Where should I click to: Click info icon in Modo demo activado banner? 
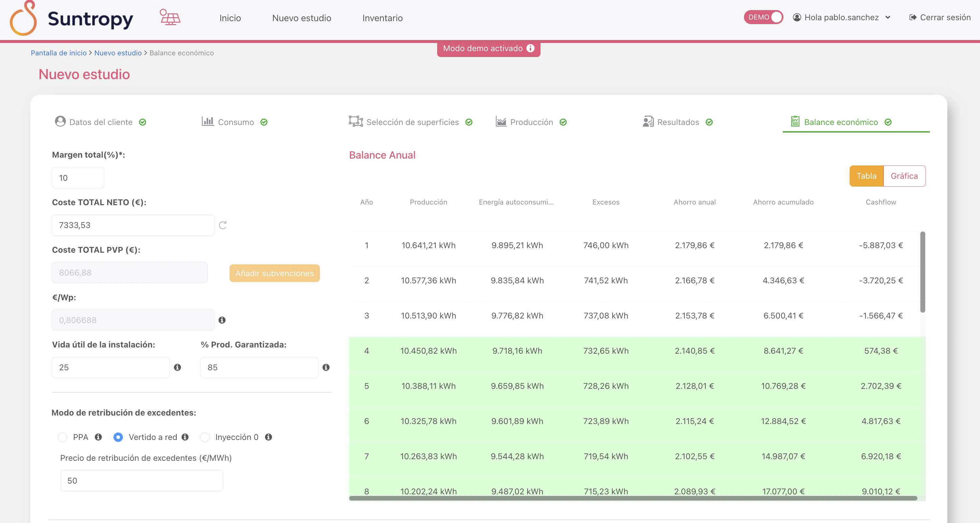(x=530, y=48)
